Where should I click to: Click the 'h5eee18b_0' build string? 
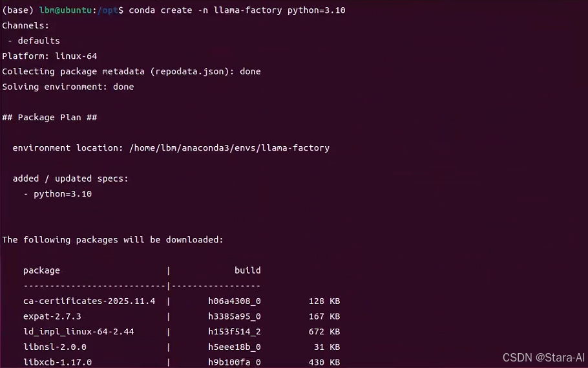pyautogui.click(x=235, y=347)
